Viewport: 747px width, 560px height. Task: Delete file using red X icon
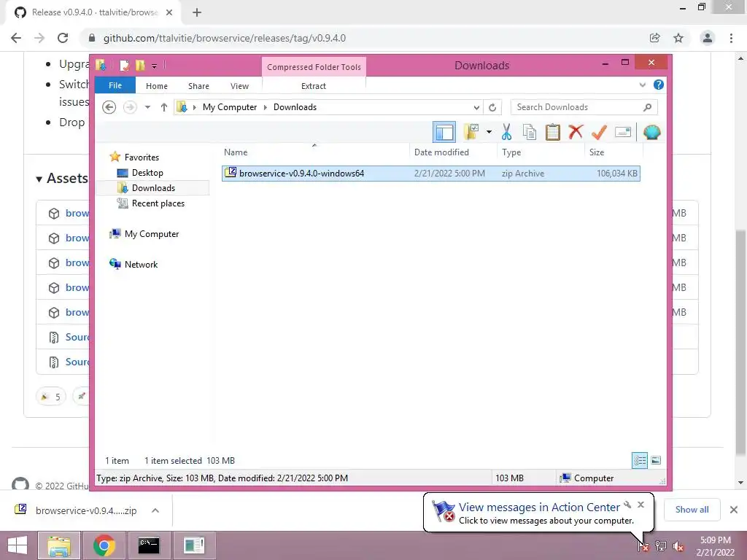click(576, 131)
